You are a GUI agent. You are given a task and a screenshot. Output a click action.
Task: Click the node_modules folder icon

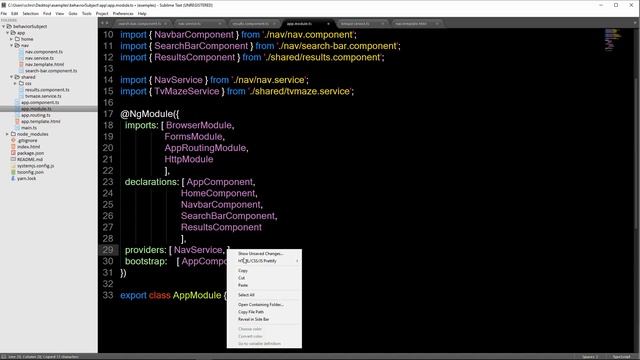[x=13, y=134]
